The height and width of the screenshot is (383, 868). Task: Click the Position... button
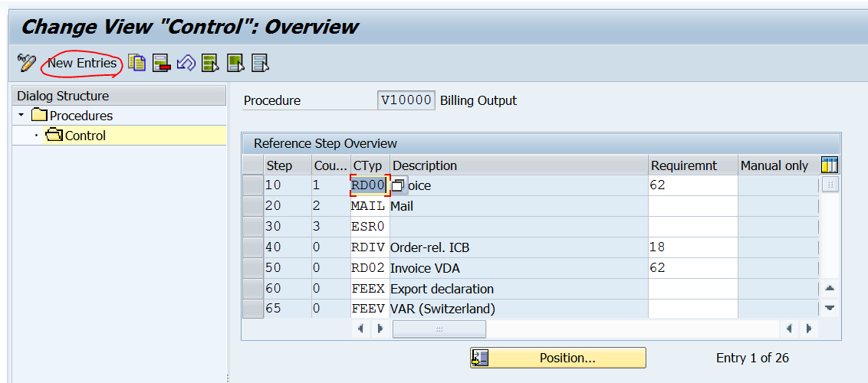558,358
